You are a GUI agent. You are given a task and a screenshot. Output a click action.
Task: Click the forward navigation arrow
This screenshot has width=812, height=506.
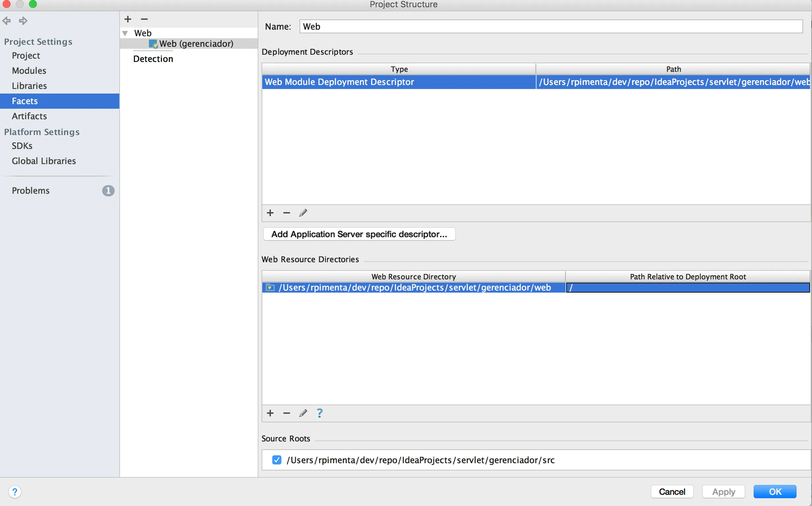pyautogui.click(x=23, y=21)
